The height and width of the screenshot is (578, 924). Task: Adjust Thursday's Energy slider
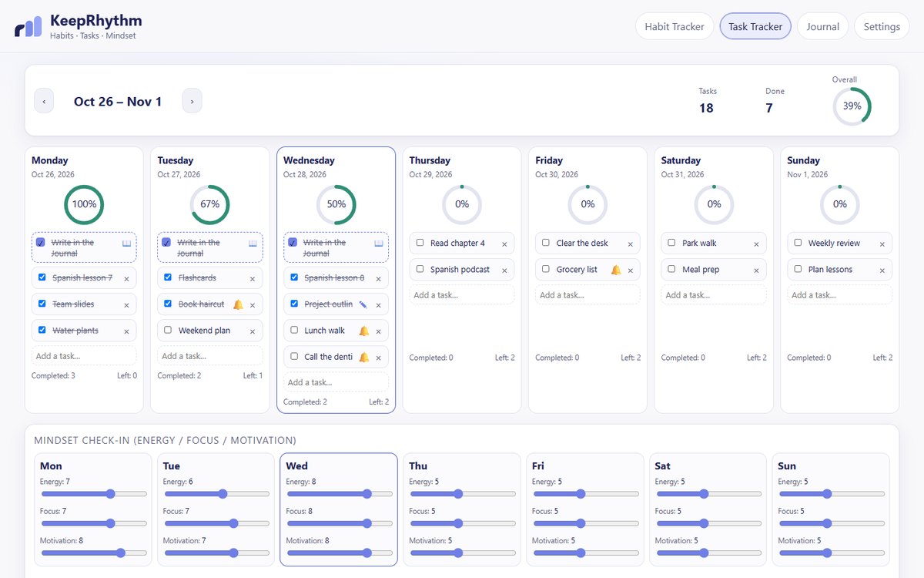pos(462,494)
